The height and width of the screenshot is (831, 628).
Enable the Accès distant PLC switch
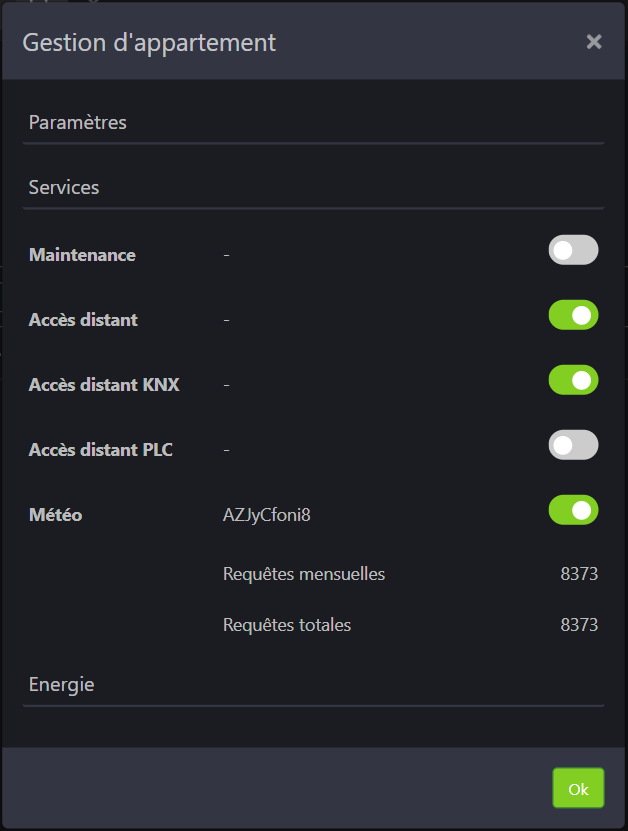(x=573, y=445)
